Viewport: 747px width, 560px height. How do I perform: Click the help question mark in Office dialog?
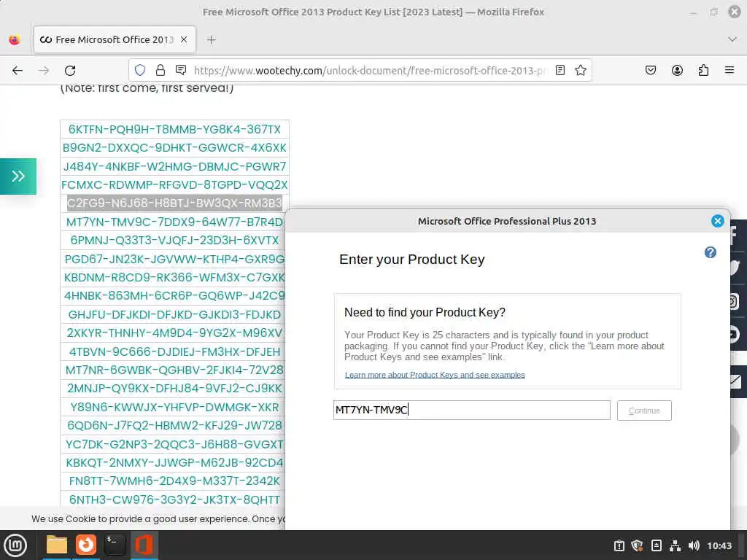(x=710, y=252)
